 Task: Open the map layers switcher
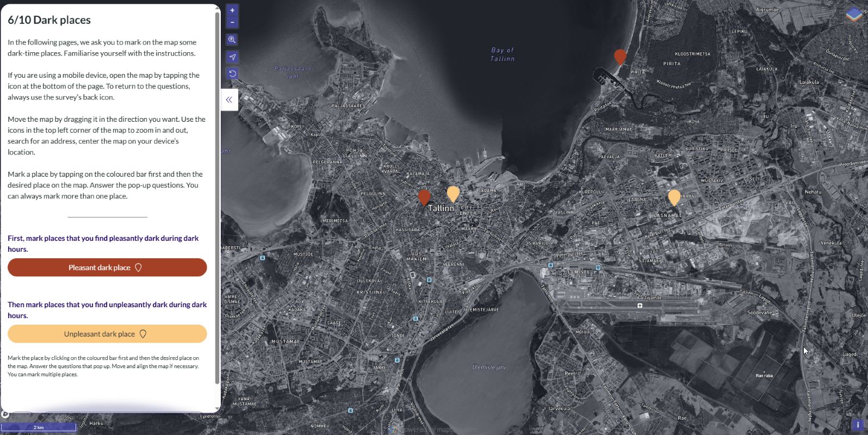(854, 15)
